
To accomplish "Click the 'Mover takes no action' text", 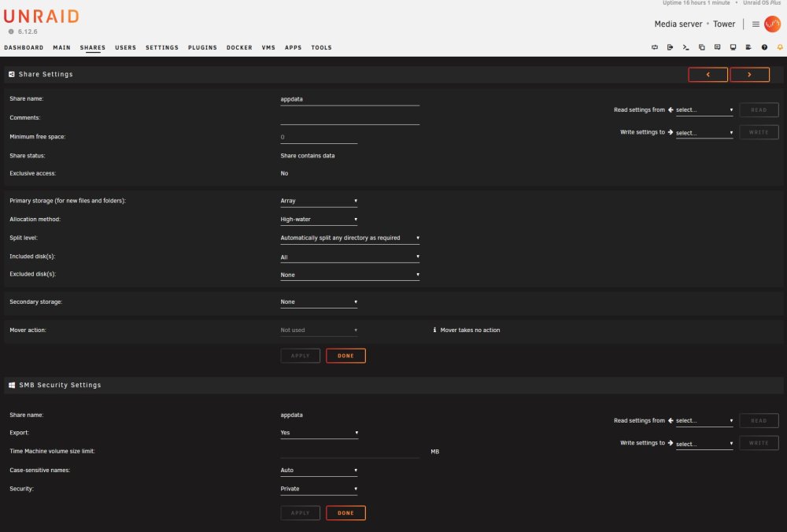I will coord(471,331).
